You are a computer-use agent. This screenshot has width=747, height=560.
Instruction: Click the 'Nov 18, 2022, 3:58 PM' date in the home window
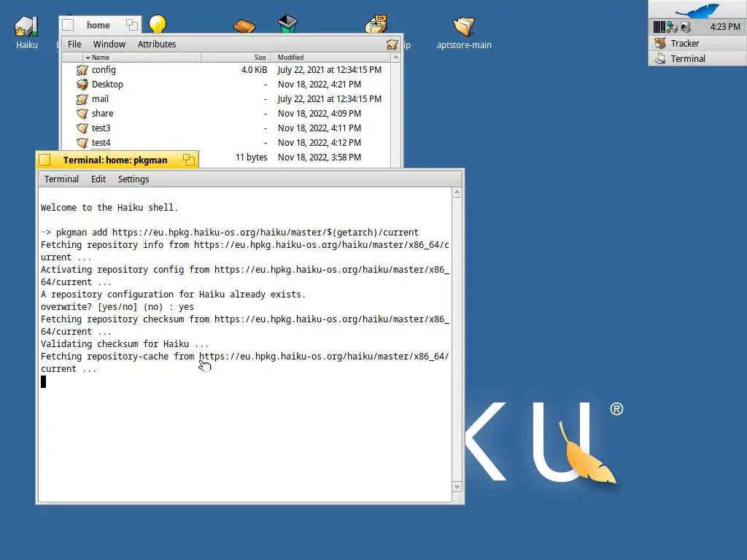(320, 157)
